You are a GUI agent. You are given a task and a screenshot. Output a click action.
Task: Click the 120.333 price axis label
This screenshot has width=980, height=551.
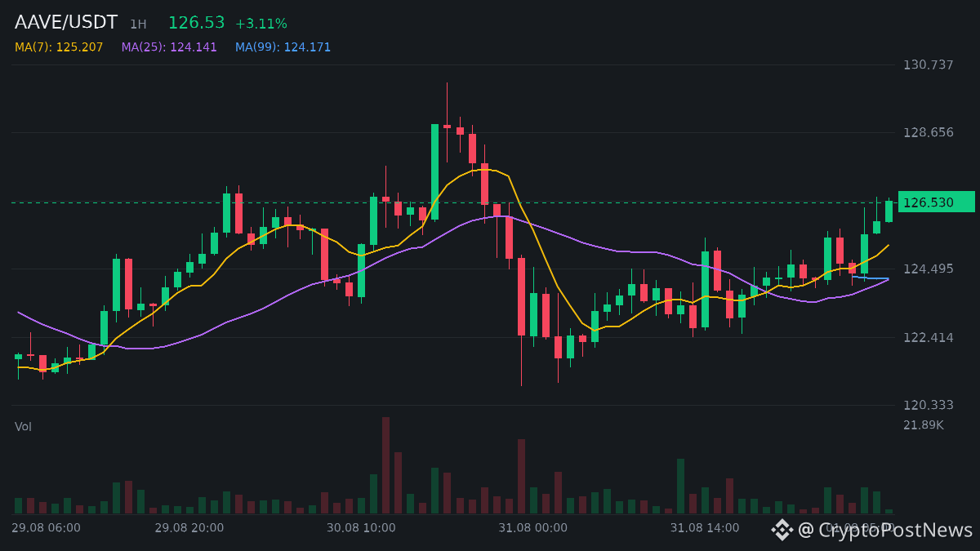928,405
